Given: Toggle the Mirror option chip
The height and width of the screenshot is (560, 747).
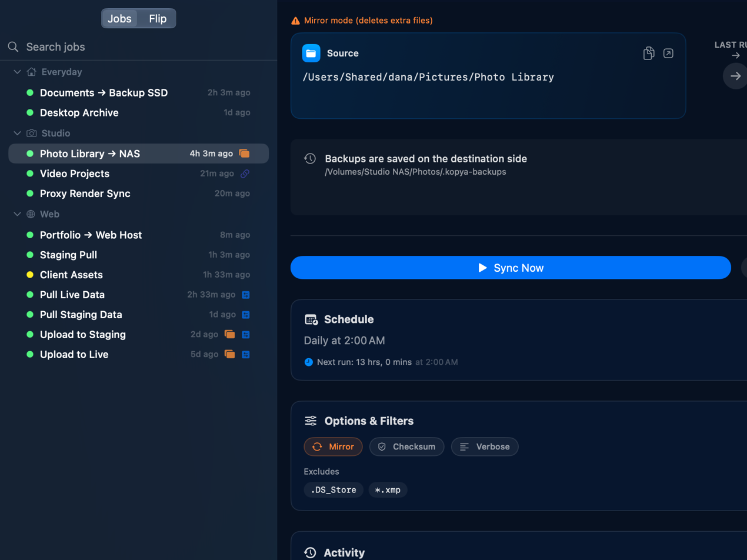Looking at the screenshot, I should click(x=334, y=446).
